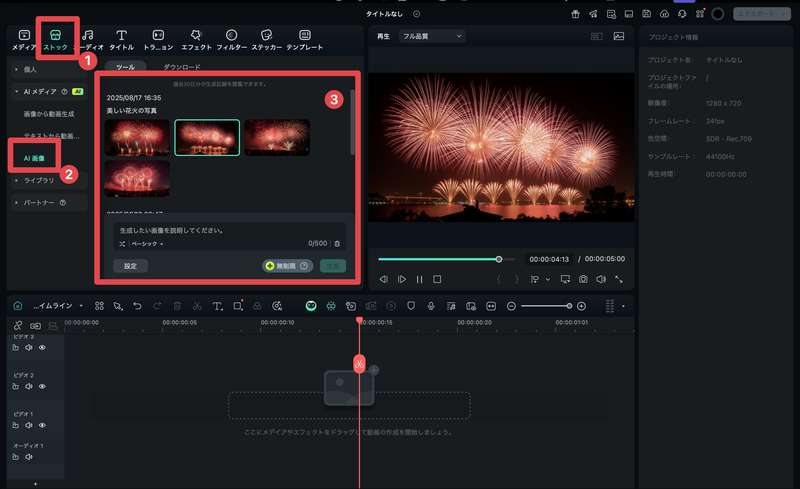Open the メディア media tab
This screenshot has height=489, width=800.
(x=23, y=40)
